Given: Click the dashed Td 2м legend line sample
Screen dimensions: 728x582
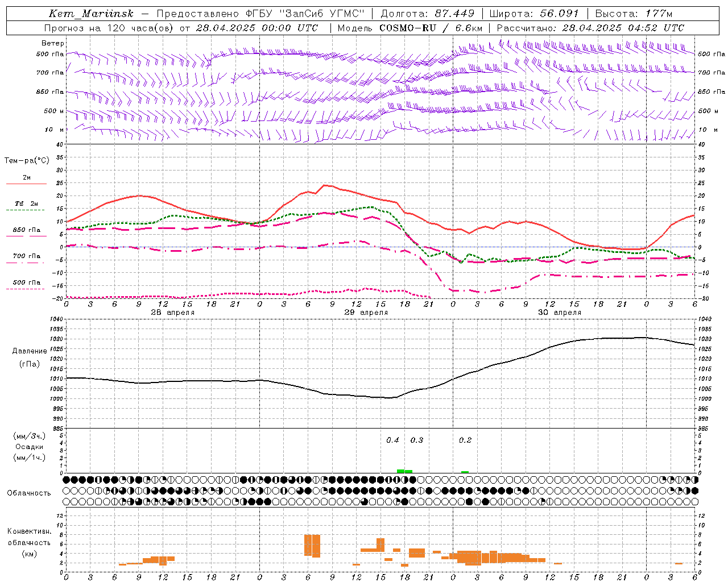Looking at the screenshot, I should (26, 210).
